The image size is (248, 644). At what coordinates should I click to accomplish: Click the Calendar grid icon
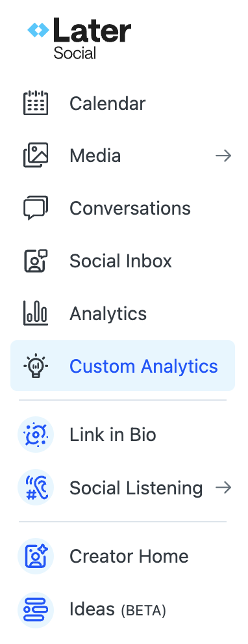point(36,103)
